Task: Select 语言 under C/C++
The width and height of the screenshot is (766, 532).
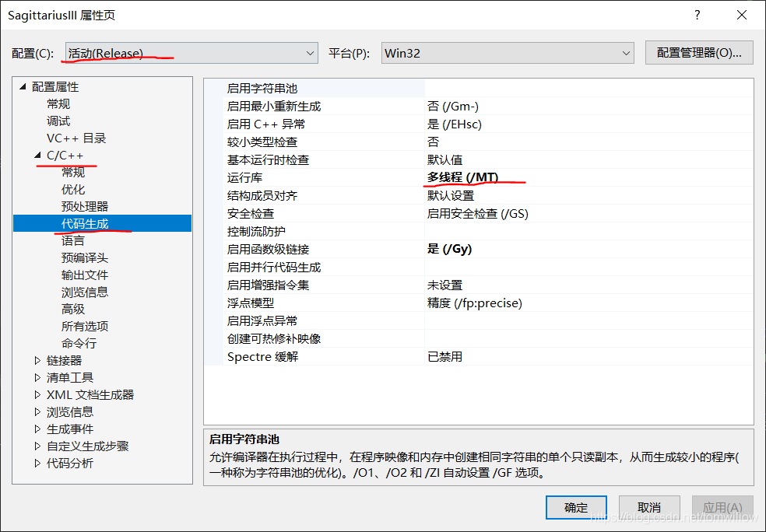Action: [73, 240]
